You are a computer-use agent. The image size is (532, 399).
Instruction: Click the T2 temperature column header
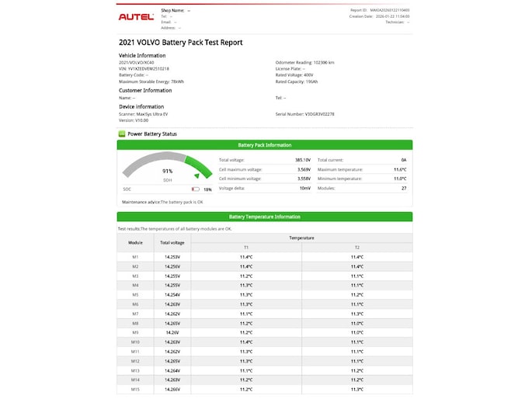(356, 247)
